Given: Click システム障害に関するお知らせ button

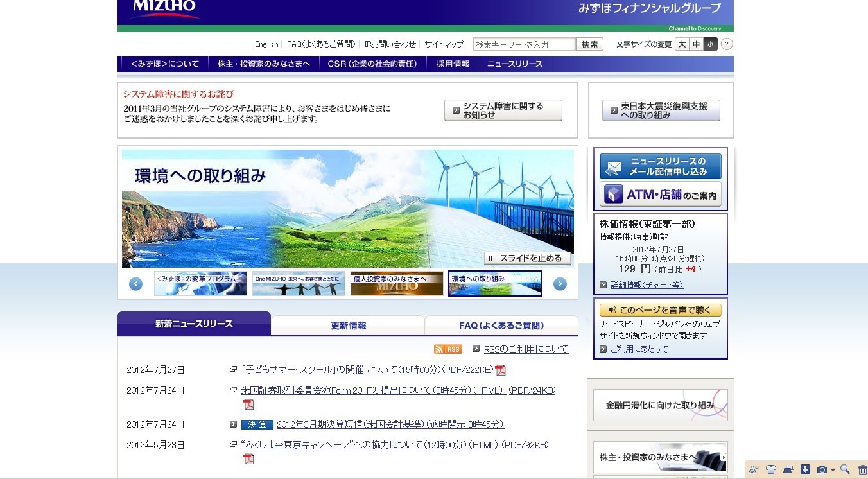Looking at the screenshot, I should [503, 110].
